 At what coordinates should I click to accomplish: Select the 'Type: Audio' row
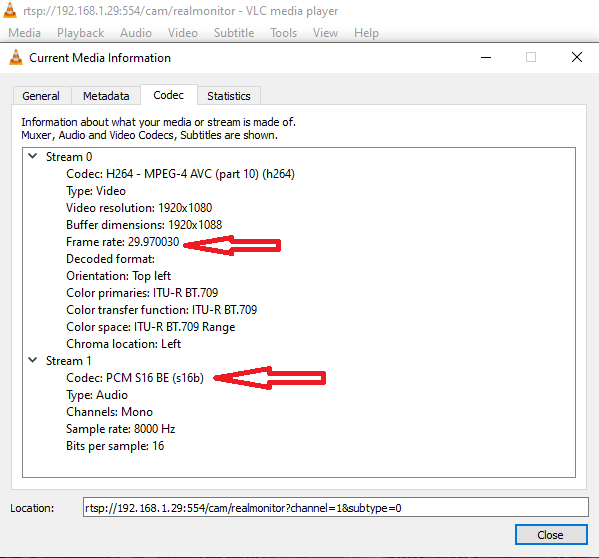coord(97,395)
